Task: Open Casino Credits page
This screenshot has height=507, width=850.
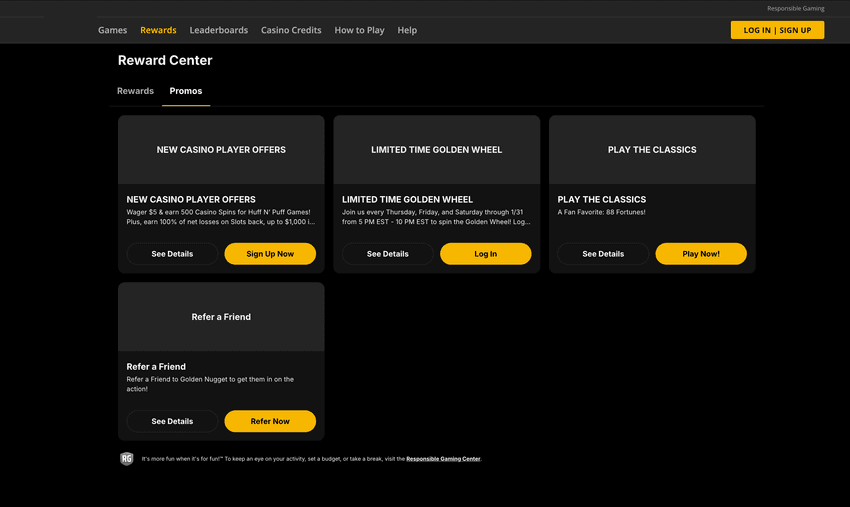Action: (291, 30)
